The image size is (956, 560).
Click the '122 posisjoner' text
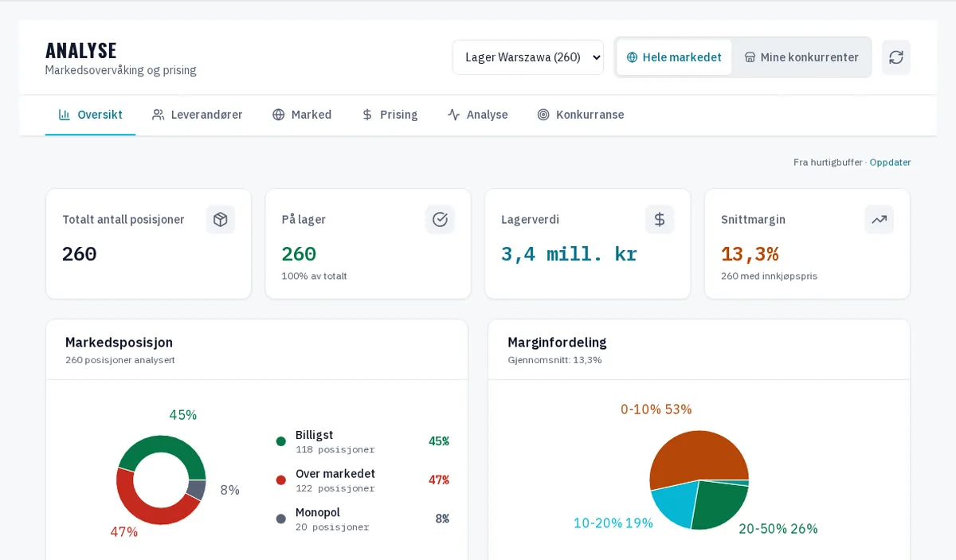click(335, 489)
